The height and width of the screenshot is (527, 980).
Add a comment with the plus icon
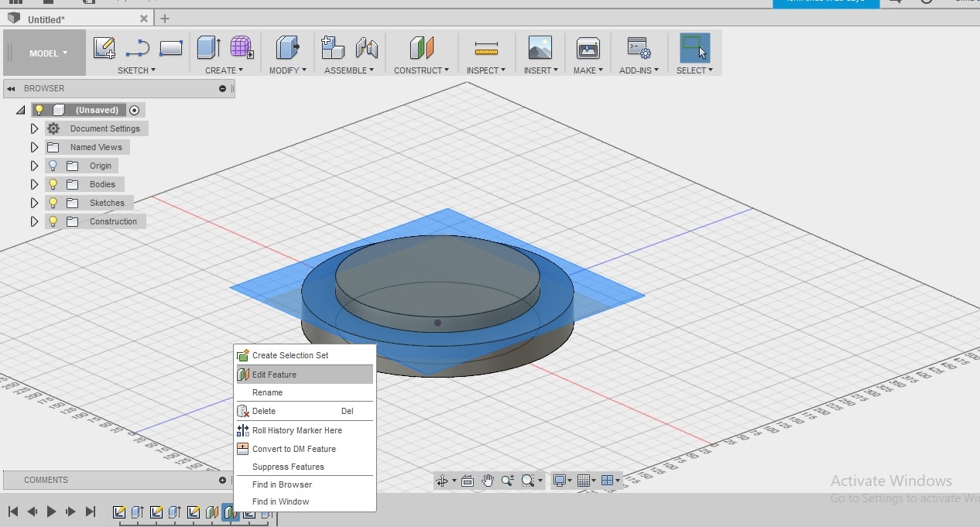point(223,480)
